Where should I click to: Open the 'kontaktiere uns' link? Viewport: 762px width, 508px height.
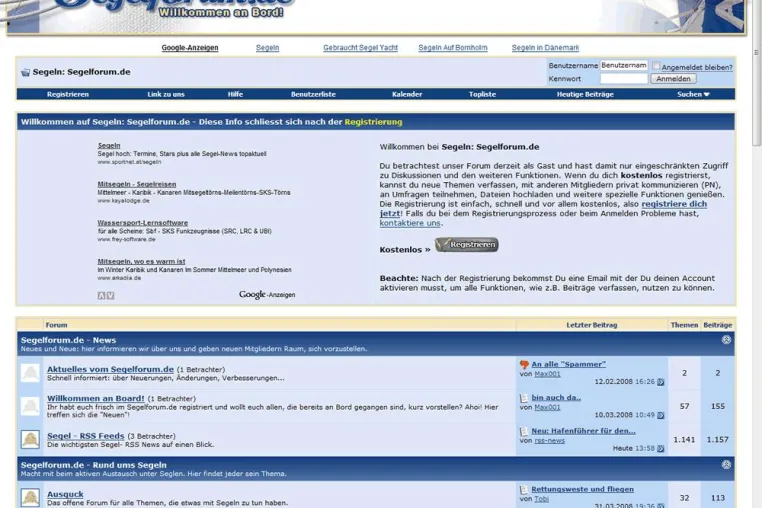410,223
